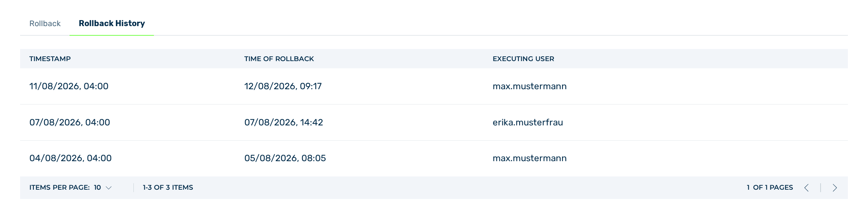Sort by Time of Rollback column header
Image resolution: width=868 pixels, height=209 pixels.
pyautogui.click(x=279, y=59)
